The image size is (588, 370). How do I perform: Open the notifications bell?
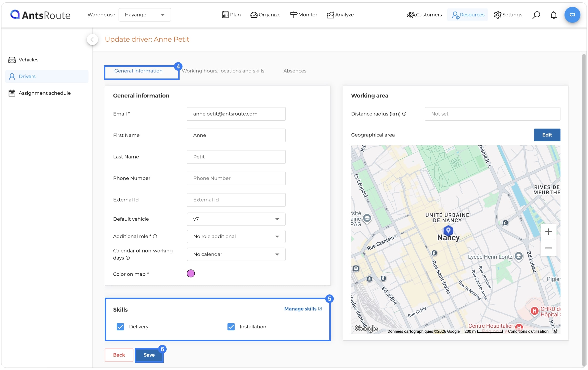coord(553,15)
